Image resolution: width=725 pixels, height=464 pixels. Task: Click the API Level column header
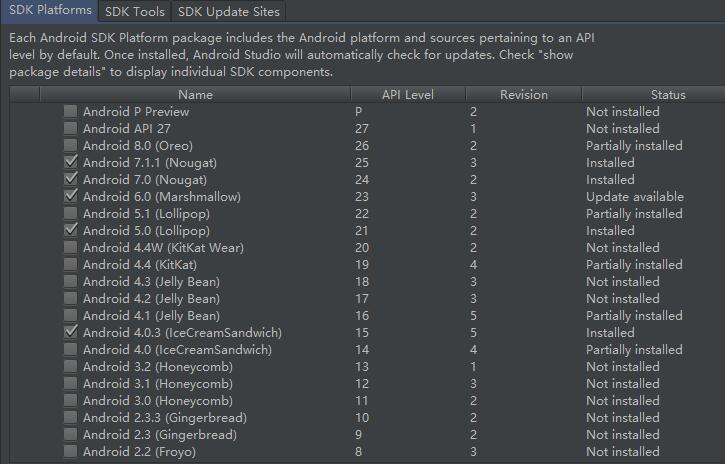(407, 95)
